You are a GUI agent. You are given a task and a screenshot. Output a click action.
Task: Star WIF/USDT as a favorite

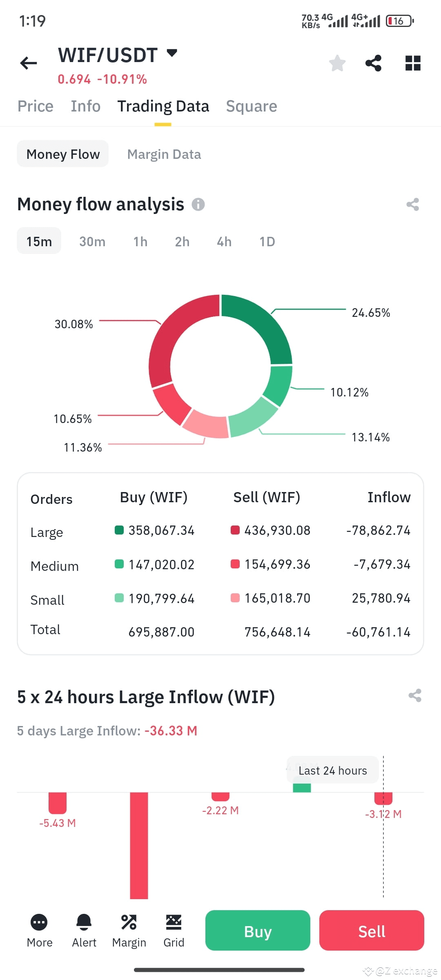[336, 62]
